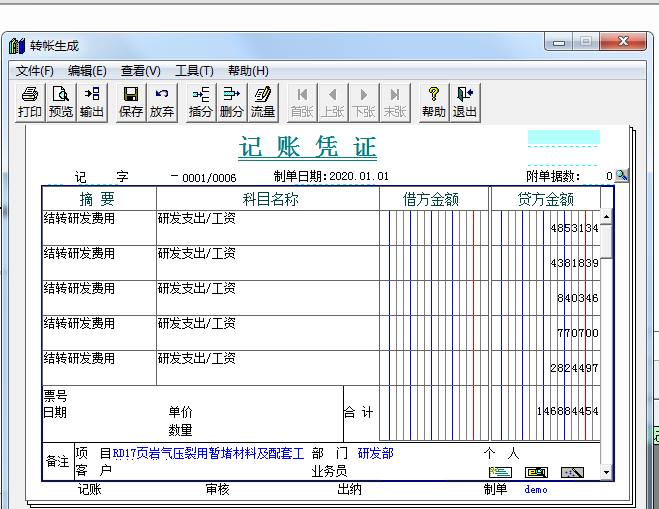Click the 打印 (Print) toolbar icon

pyautogui.click(x=30, y=103)
